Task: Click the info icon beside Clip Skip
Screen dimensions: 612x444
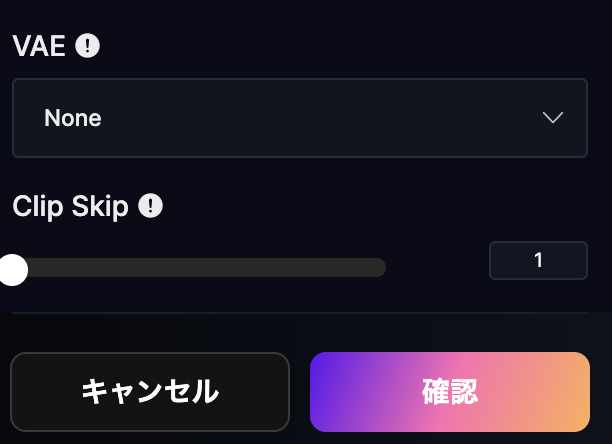Action: click(150, 206)
